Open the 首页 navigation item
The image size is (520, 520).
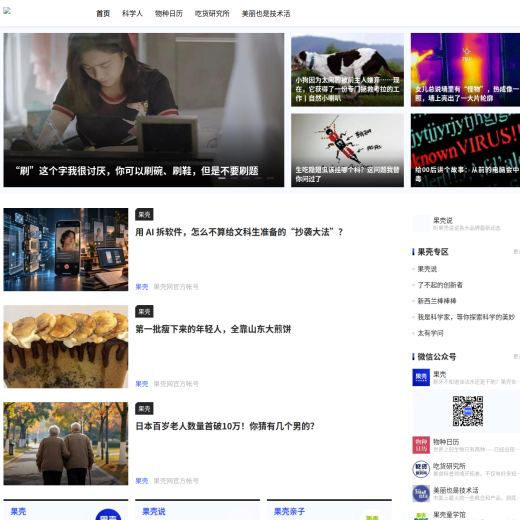click(103, 14)
